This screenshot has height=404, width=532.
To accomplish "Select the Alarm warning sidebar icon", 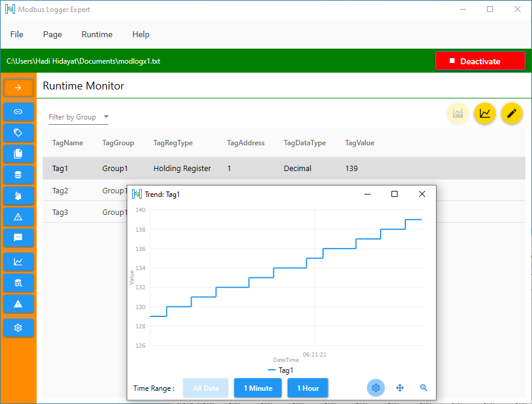I will click(19, 217).
